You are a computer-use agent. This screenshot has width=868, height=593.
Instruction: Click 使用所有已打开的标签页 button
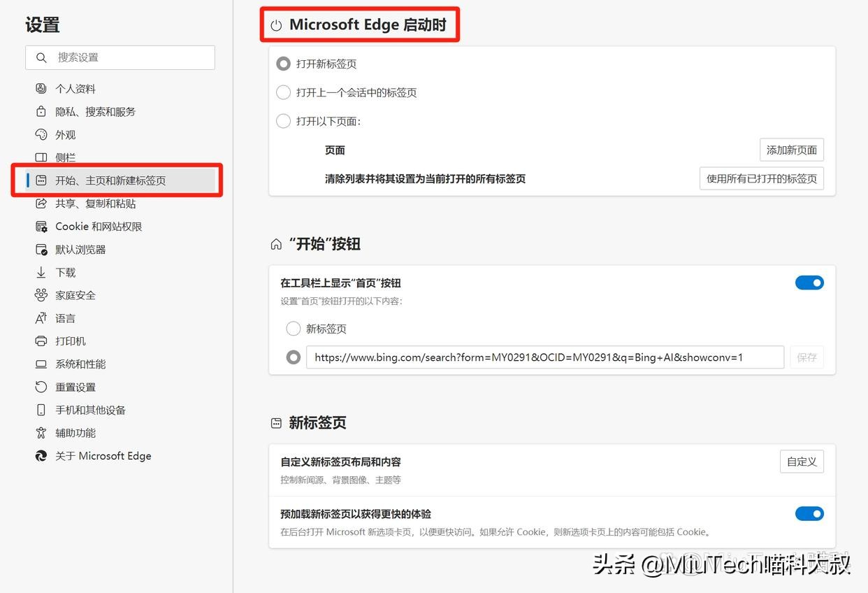click(762, 178)
